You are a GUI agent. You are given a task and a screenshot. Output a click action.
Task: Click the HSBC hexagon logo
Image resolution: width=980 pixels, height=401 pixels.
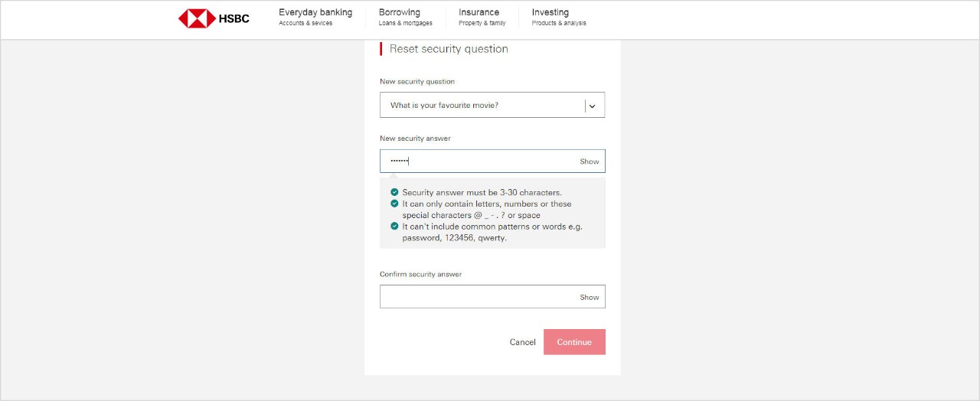pyautogui.click(x=197, y=18)
